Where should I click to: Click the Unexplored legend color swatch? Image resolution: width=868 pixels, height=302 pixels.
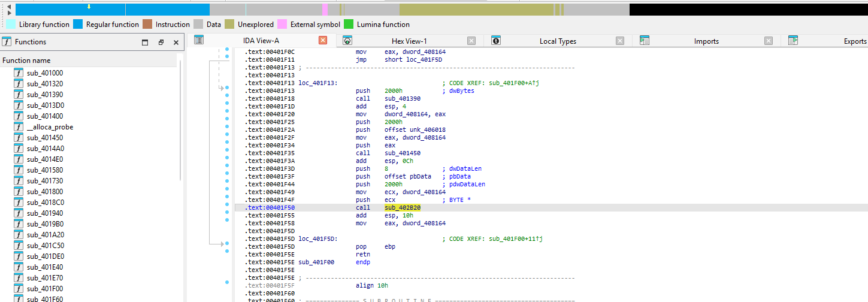(x=230, y=25)
